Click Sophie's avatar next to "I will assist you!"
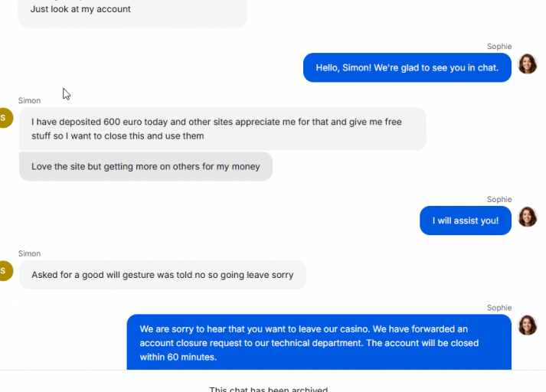Screen dimensions: 546x392 click(x=528, y=217)
